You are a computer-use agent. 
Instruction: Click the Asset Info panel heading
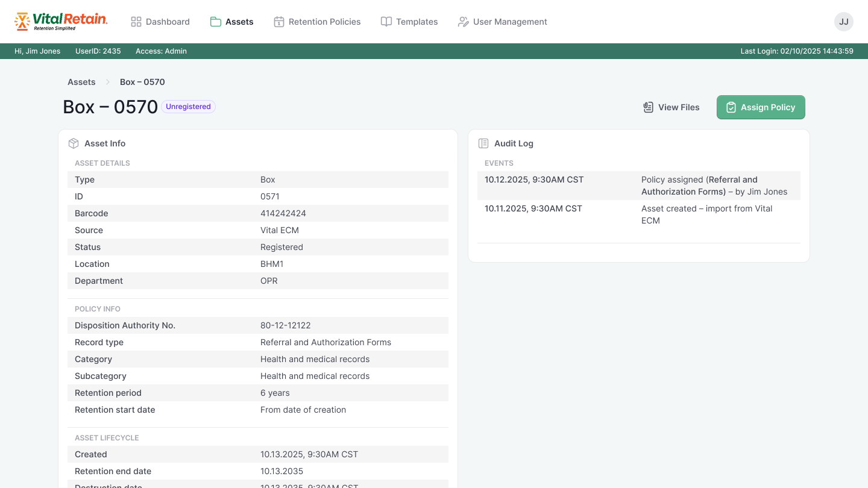pos(105,143)
